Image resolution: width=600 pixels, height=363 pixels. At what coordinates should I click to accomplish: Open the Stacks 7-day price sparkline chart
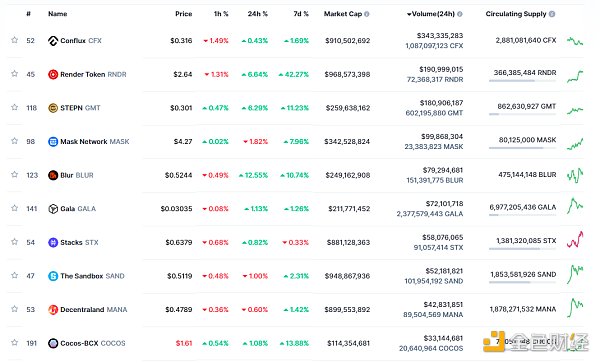(x=575, y=240)
